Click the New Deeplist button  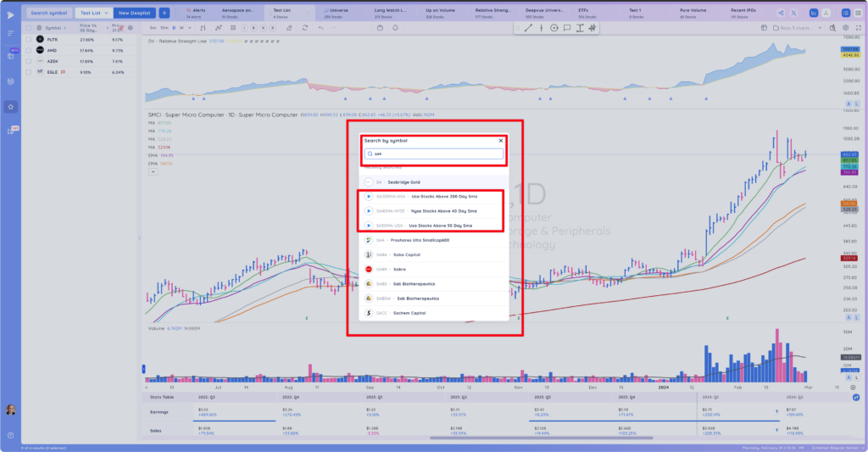coord(135,13)
